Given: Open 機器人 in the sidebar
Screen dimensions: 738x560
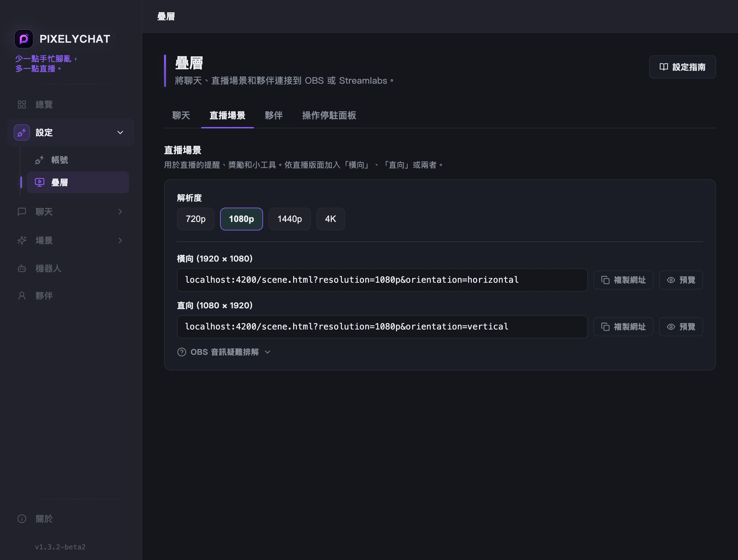Looking at the screenshot, I should [x=71, y=269].
